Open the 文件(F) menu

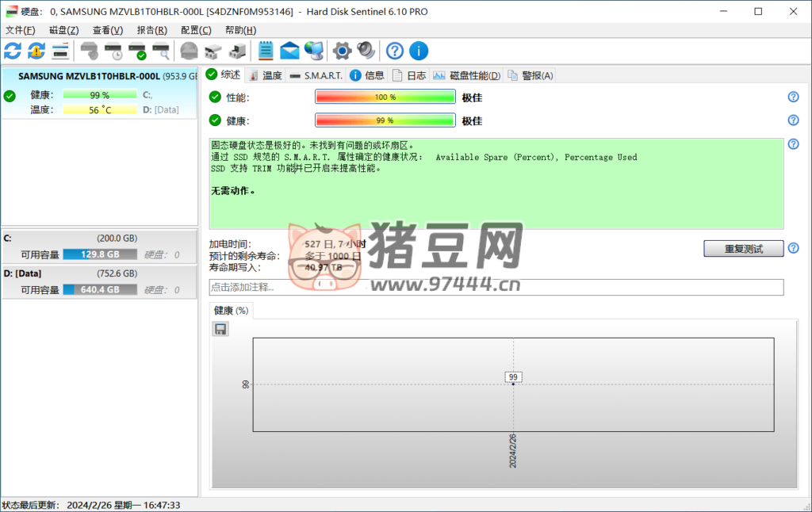[20, 30]
